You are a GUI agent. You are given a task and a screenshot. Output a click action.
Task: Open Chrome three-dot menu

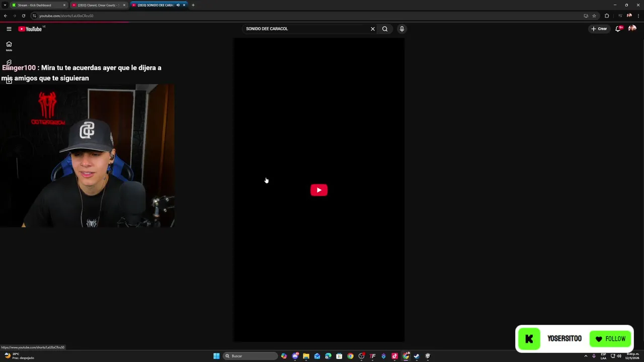638,16
